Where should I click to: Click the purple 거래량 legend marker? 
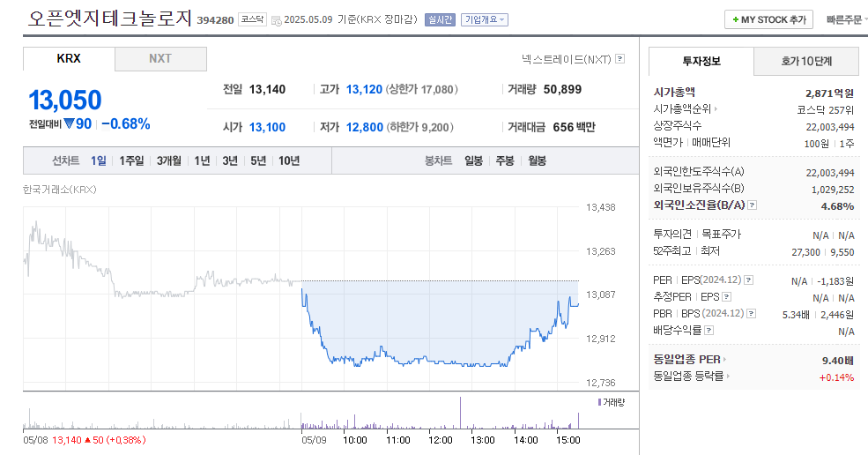tap(599, 402)
